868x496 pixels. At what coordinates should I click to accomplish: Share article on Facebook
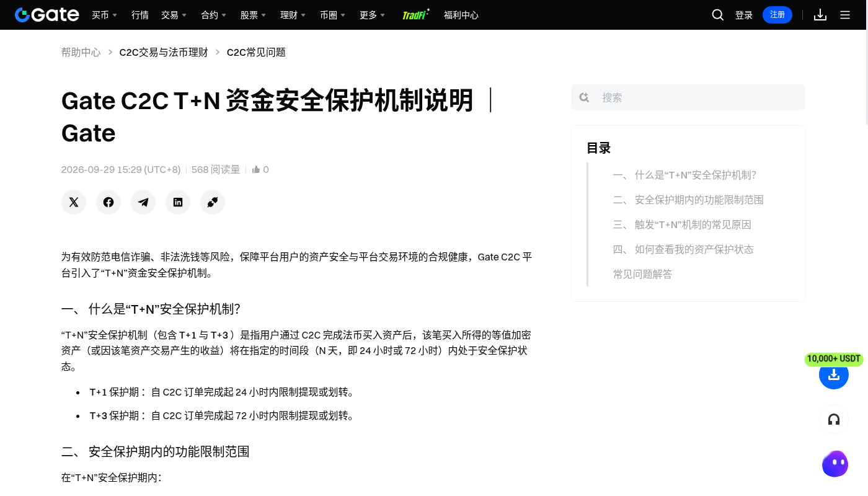coord(108,202)
